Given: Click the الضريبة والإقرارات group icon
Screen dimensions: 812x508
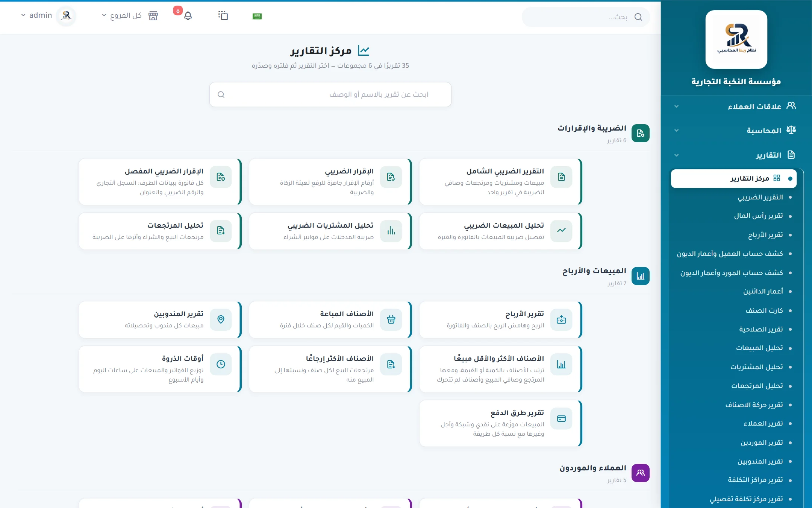Looking at the screenshot, I should [x=641, y=133].
